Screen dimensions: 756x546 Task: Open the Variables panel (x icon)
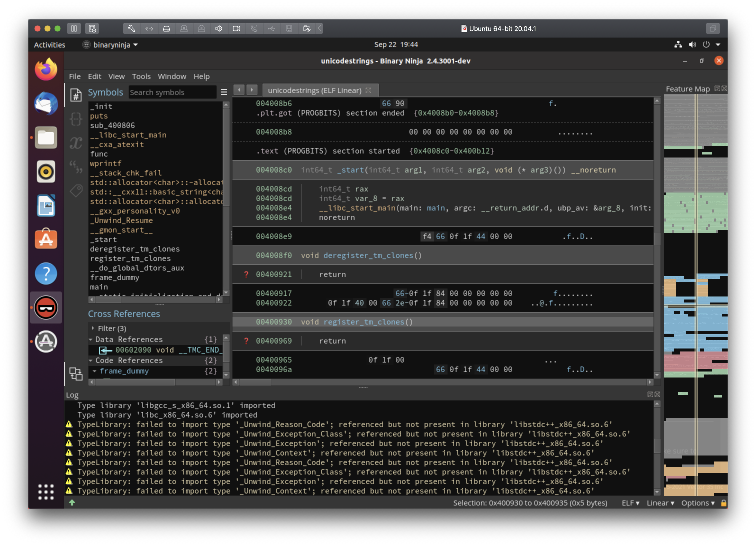(76, 143)
